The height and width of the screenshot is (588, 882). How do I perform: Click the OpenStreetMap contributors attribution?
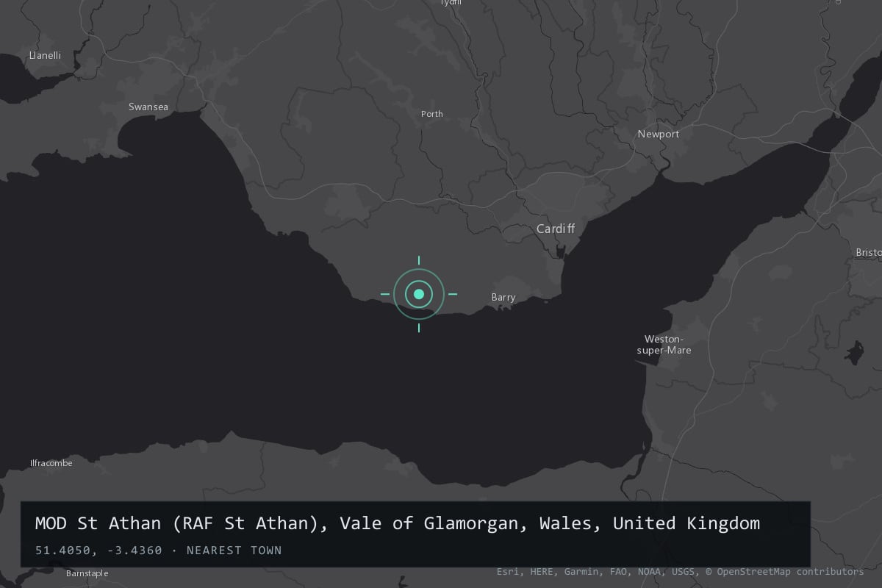tap(785, 572)
